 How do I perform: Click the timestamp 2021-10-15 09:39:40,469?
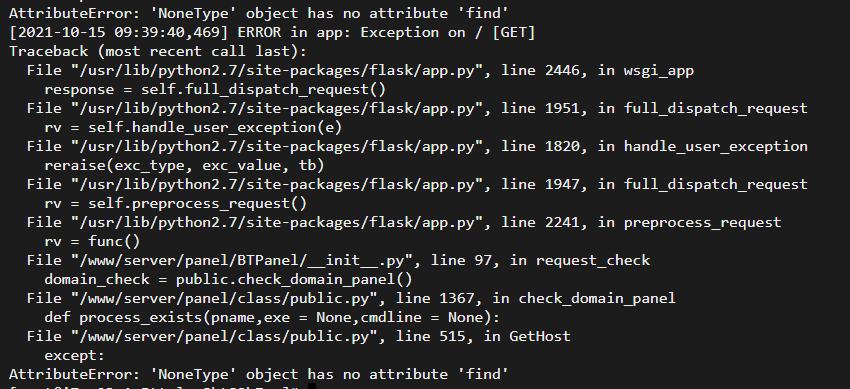(x=119, y=33)
